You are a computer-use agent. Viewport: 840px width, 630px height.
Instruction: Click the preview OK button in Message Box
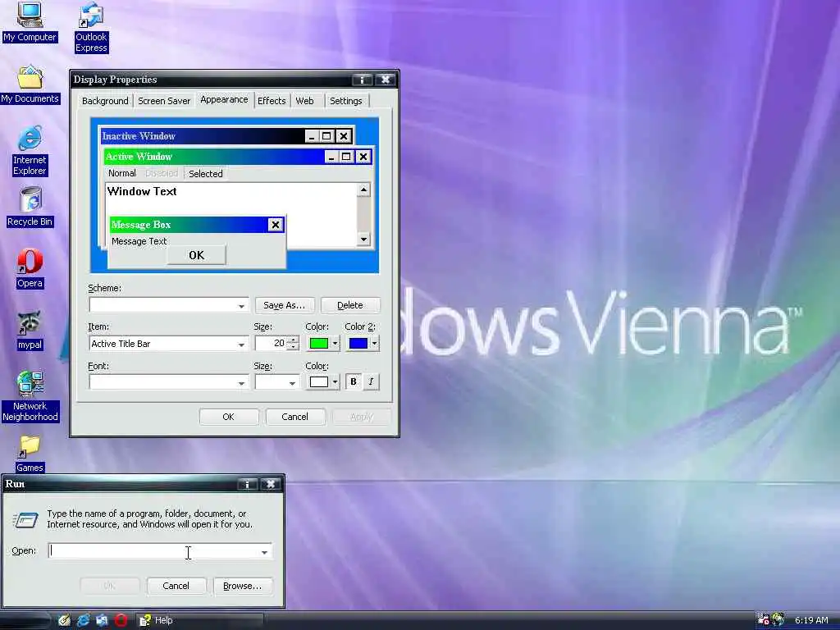[x=197, y=256]
